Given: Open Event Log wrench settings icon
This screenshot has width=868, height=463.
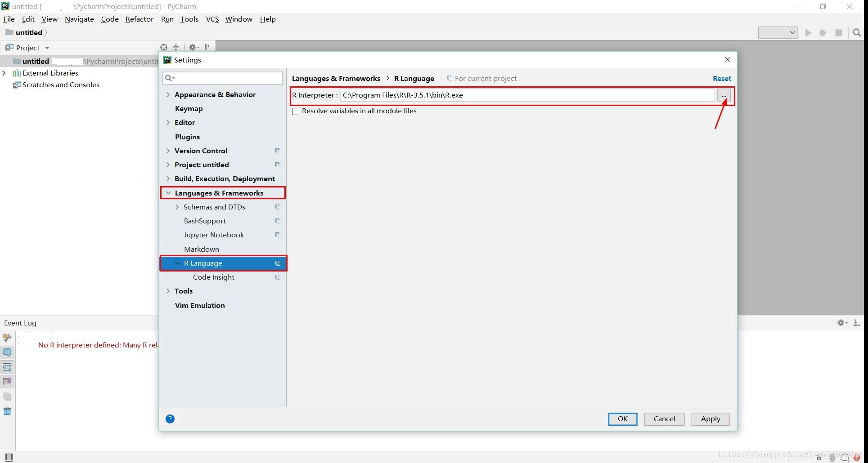Looking at the screenshot, I should tap(7, 338).
